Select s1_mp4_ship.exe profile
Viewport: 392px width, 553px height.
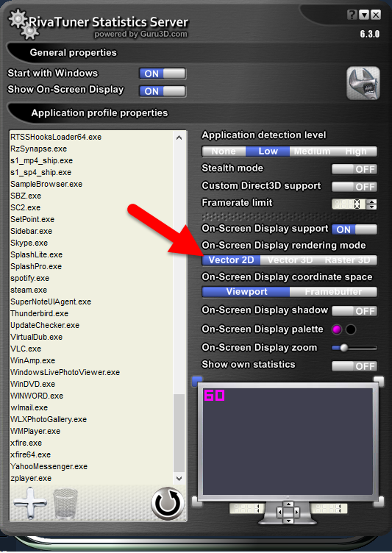click(41, 160)
